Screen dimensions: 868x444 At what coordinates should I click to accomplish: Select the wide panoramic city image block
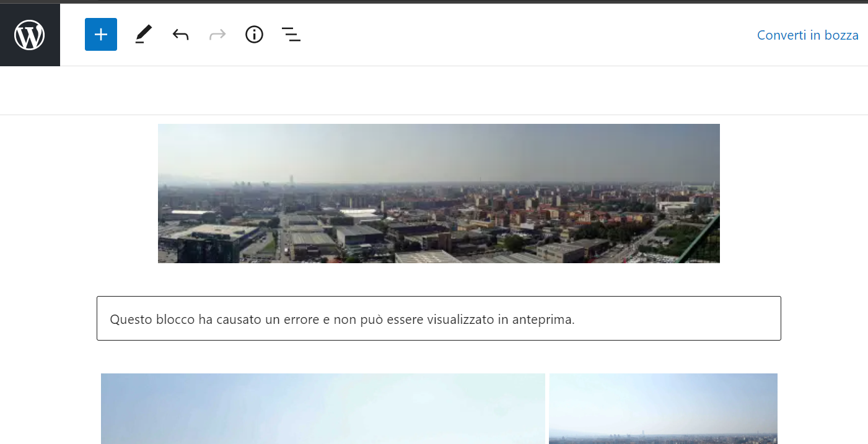[x=439, y=193]
